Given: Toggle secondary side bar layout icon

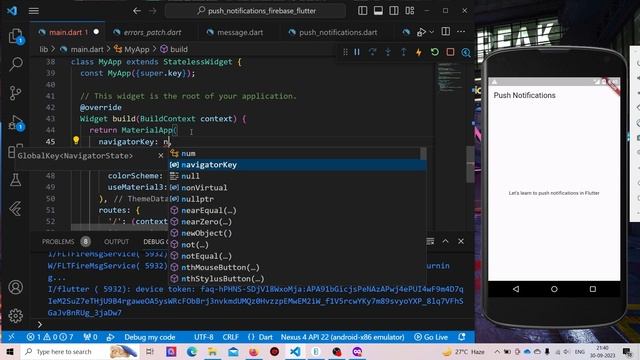Looking at the screenshot, I should pyautogui.click(x=394, y=11).
